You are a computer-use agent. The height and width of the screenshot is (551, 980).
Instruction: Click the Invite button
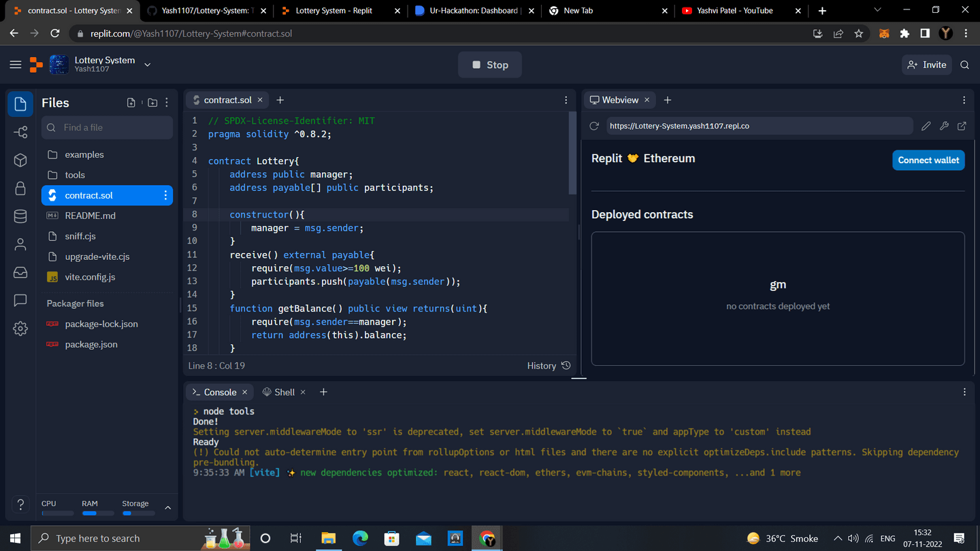(927, 65)
